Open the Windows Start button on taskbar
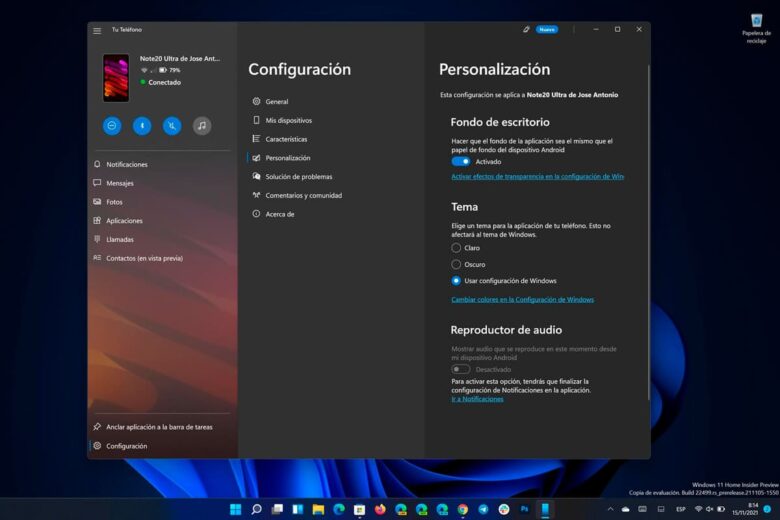Viewport: 780px width, 520px height. coord(235,509)
